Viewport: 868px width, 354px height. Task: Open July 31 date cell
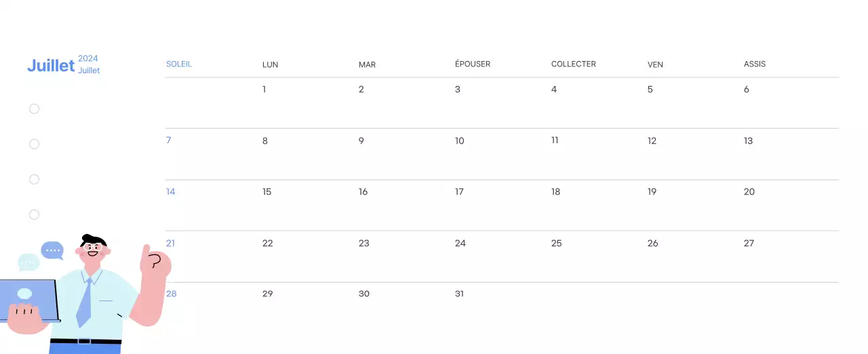[x=460, y=294]
